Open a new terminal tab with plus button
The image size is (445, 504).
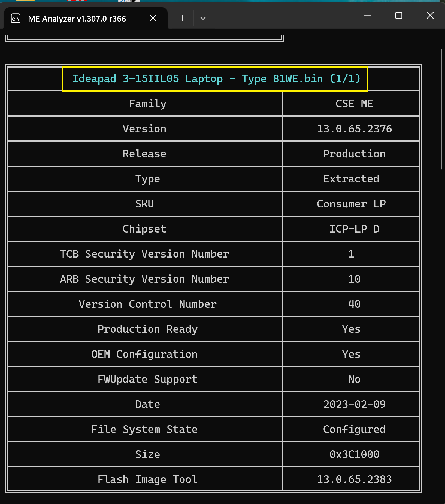coord(182,18)
